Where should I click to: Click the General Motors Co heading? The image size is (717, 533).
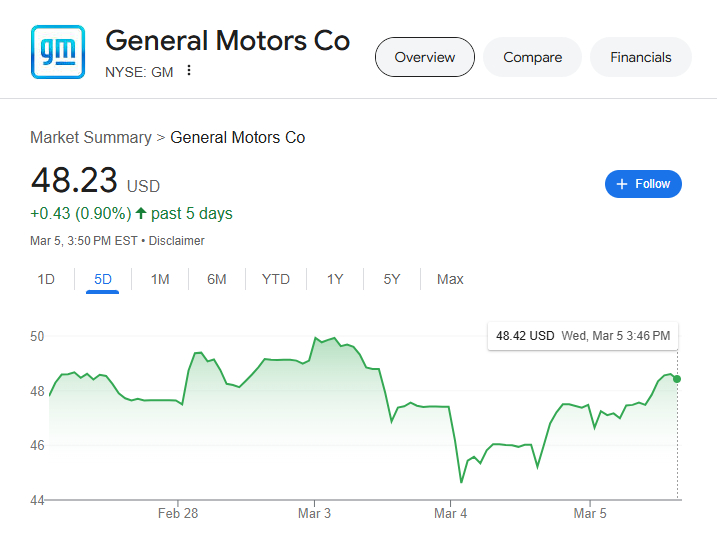228,40
